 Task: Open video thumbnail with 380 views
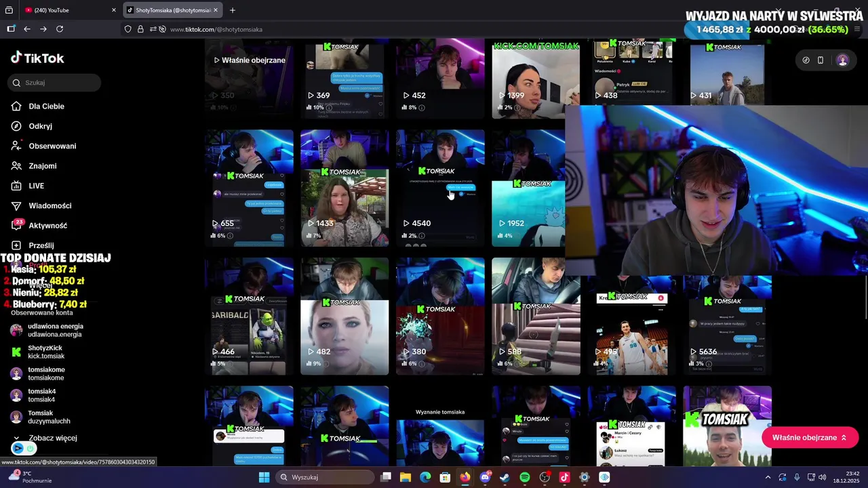440,316
